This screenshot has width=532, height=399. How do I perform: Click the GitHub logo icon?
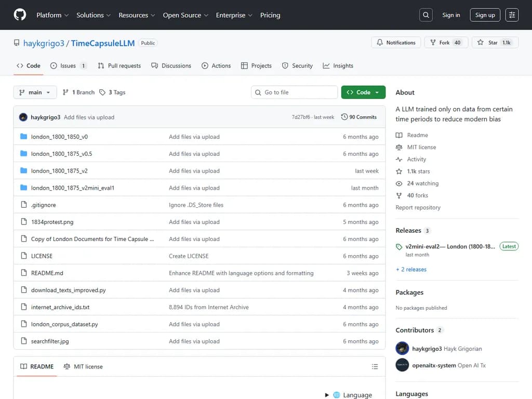click(x=20, y=15)
